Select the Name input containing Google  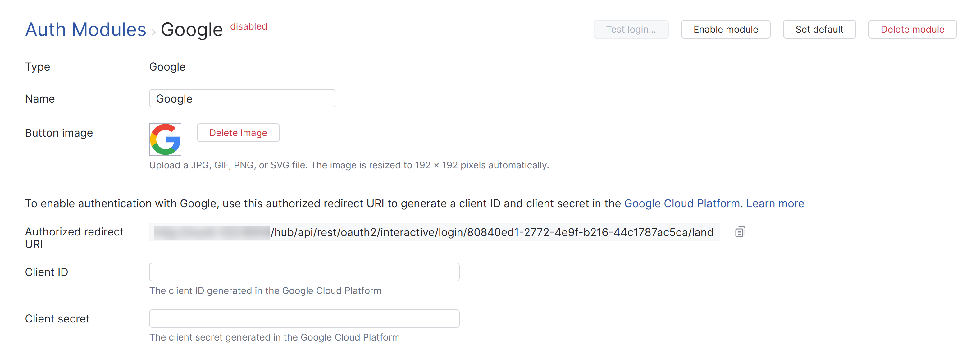click(242, 98)
